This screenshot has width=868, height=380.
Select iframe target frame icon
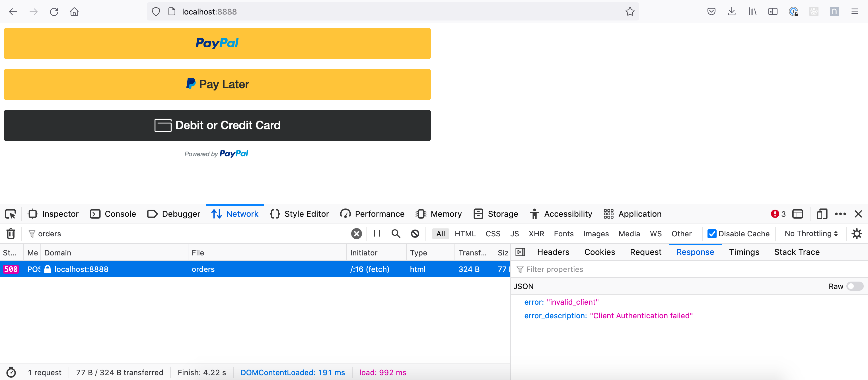click(798, 214)
